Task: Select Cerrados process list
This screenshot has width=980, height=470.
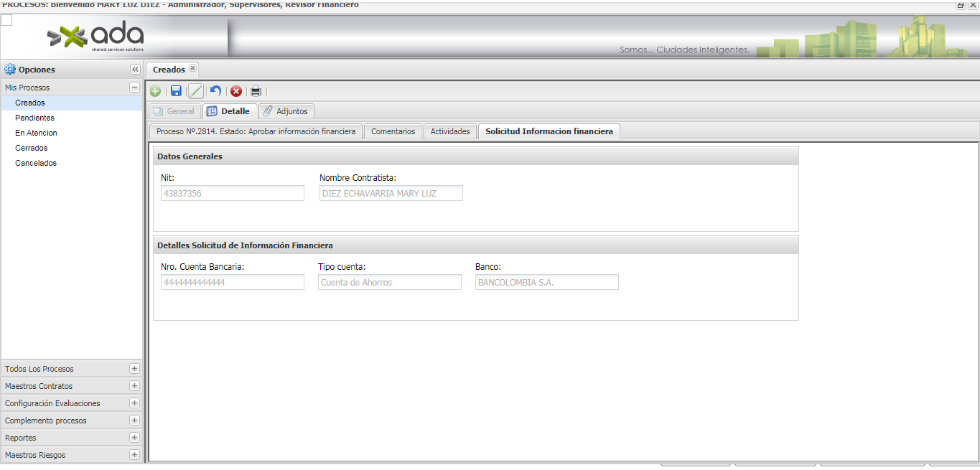Action: (x=31, y=148)
